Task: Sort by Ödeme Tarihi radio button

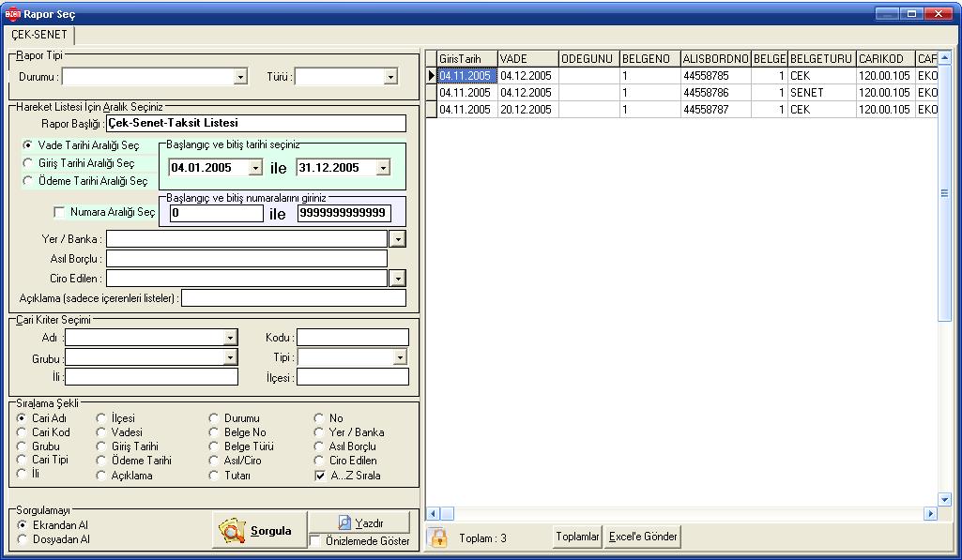Action: coord(101,461)
